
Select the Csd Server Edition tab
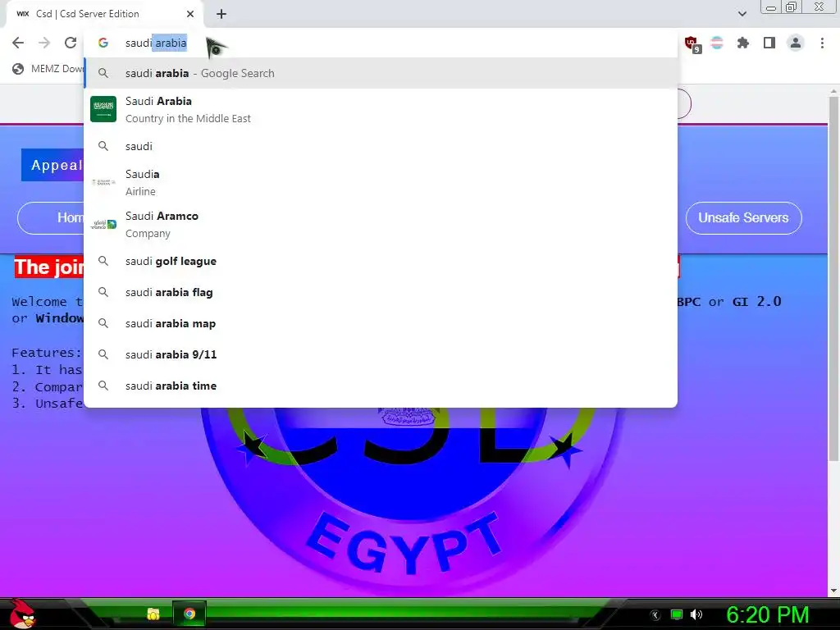(104, 14)
